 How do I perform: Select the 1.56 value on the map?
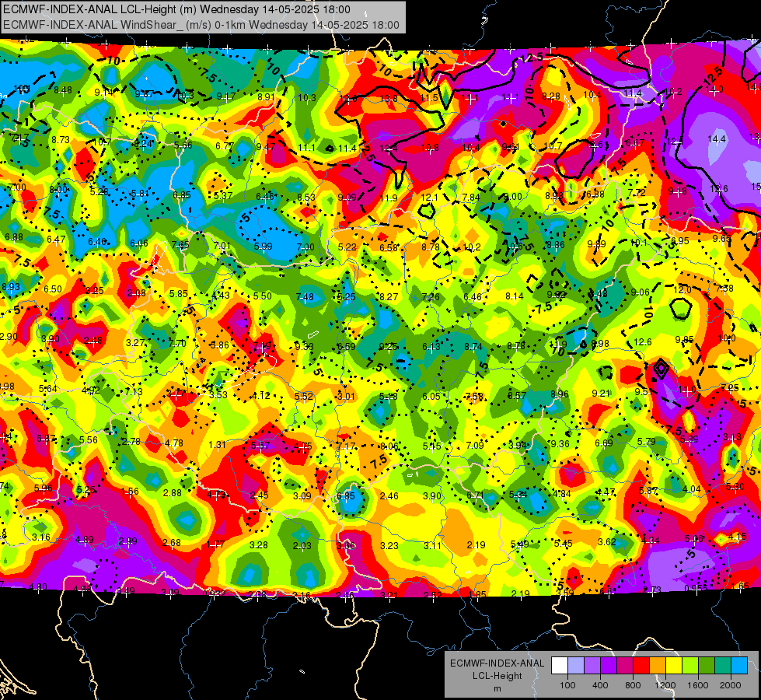(x=130, y=491)
